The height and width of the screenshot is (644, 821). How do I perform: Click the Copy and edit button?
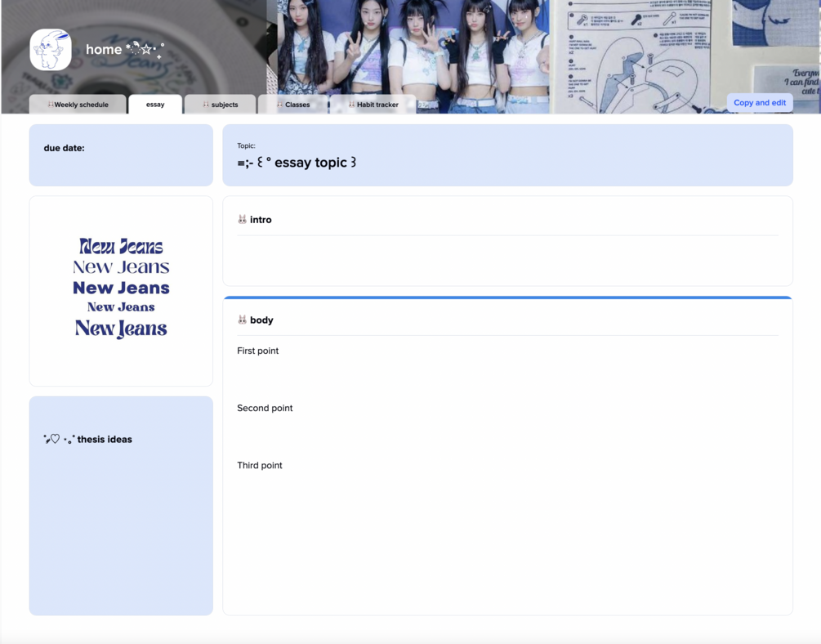[759, 103]
